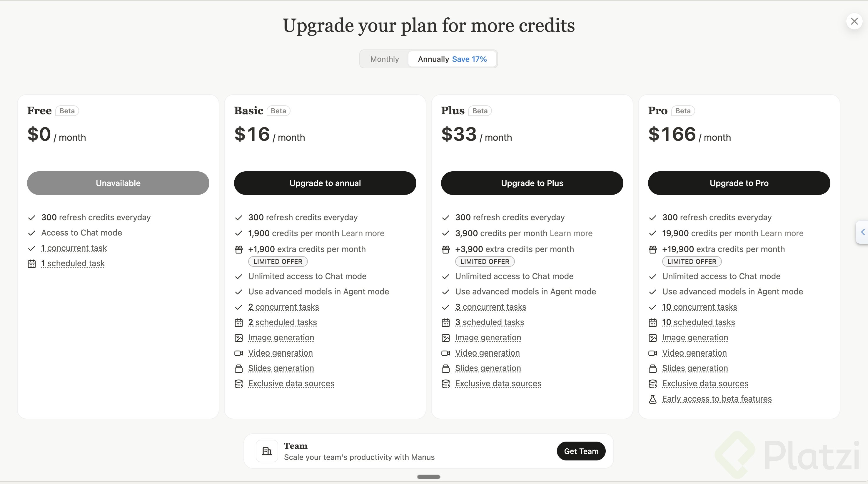Image resolution: width=868 pixels, height=484 pixels.
Task: Click calendar icon in Free plan
Action: 32,263
